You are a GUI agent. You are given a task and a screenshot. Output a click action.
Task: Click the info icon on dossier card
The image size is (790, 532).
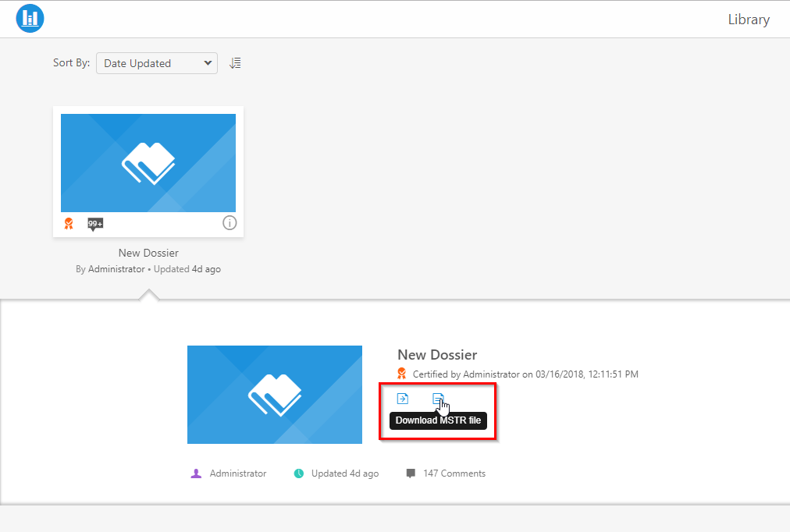coord(230,223)
